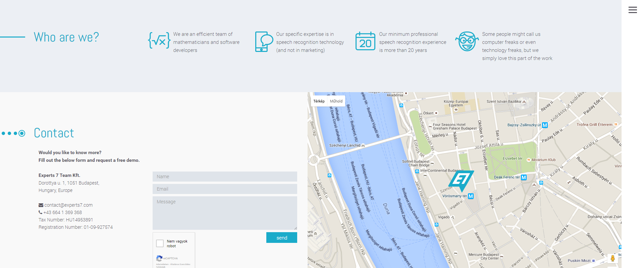Click the Street View pegman icon
644x268 pixels.
(x=612, y=258)
